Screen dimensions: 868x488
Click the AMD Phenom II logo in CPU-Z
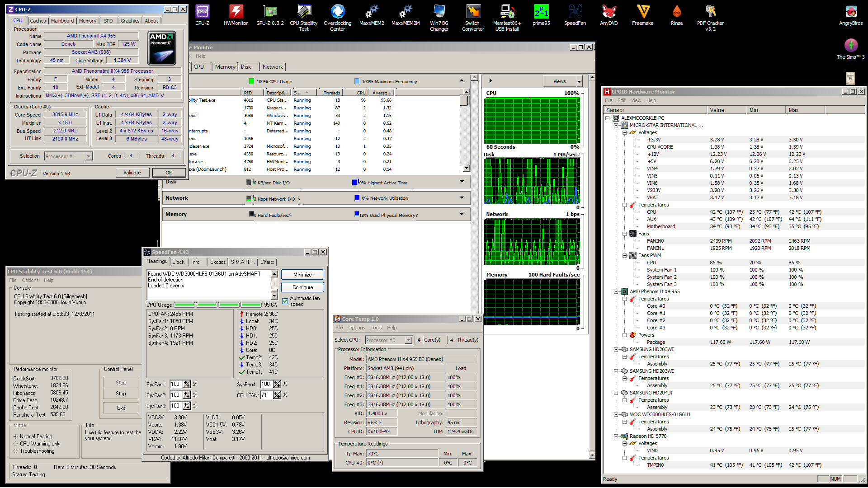(161, 48)
